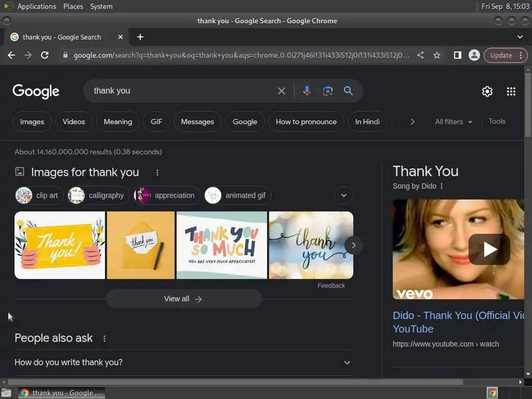Go back with the browser back arrow
This screenshot has width=532, height=399.
11,55
